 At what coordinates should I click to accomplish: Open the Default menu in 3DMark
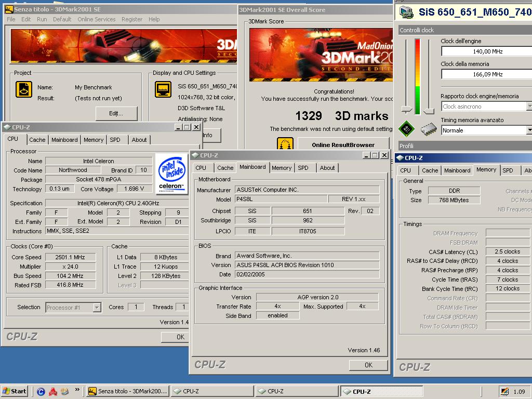coord(62,19)
